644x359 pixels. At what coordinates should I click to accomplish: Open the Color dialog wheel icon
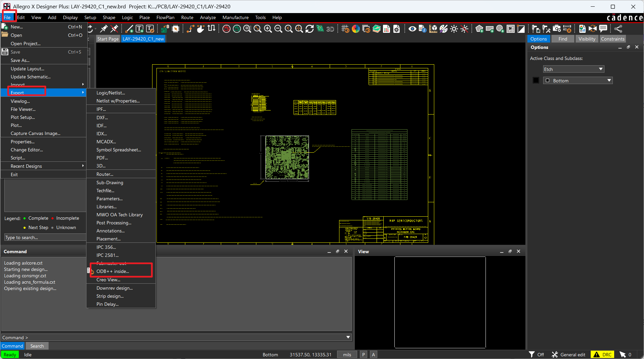356,29
